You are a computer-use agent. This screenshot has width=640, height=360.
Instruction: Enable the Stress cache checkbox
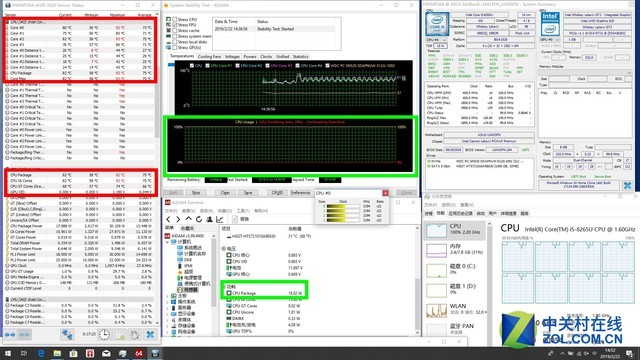pyautogui.click(x=175, y=31)
